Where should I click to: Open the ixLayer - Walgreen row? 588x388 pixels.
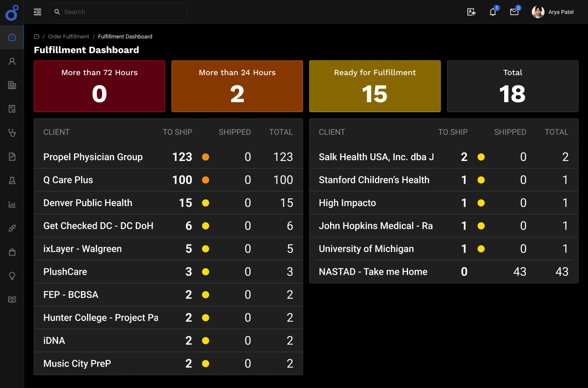168,249
